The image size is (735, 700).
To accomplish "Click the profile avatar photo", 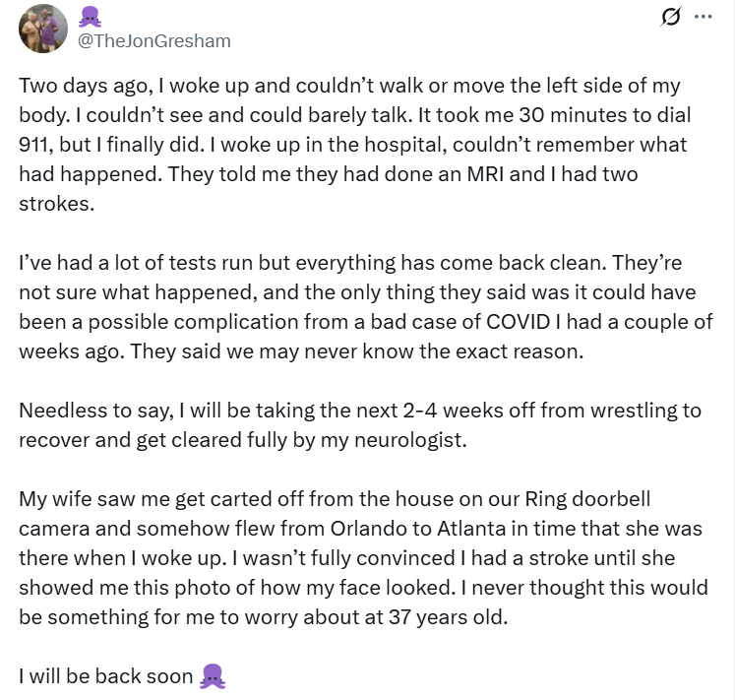I will [43, 29].
